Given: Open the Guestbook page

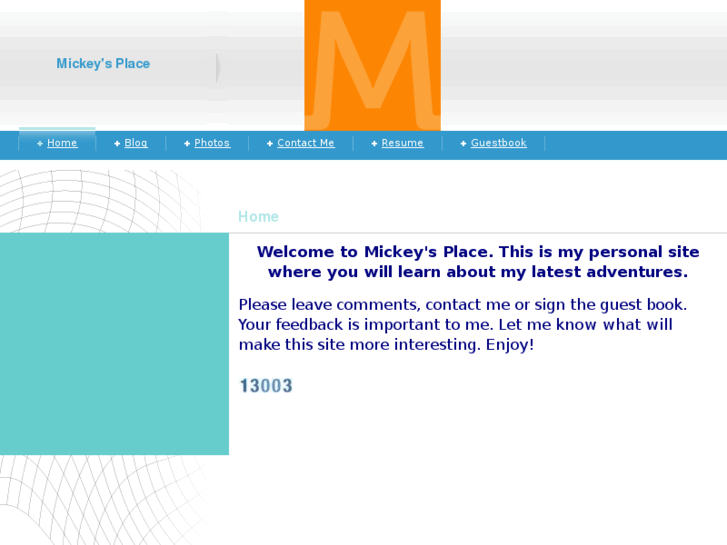Looking at the screenshot, I should coord(499,143).
